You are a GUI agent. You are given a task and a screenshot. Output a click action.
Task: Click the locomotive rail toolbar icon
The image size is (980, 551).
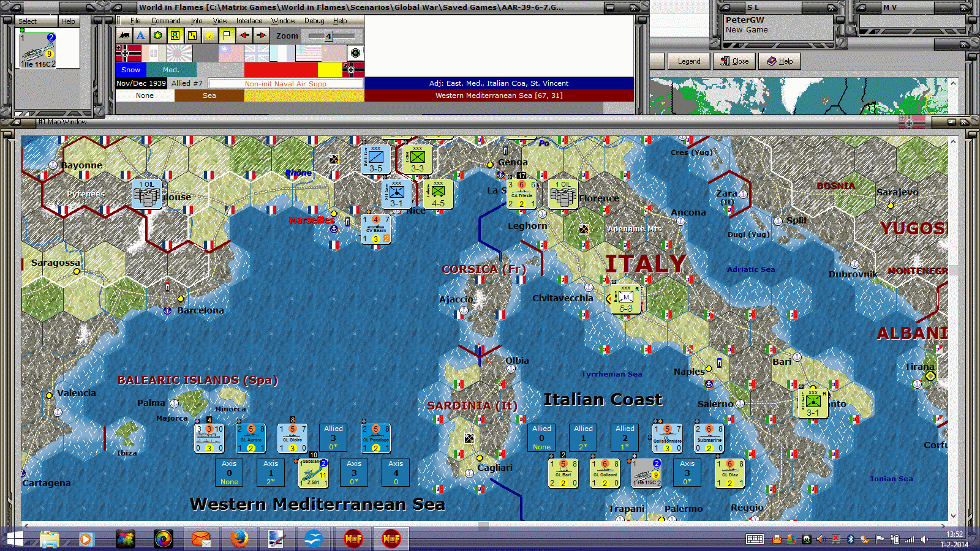click(124, 36)
